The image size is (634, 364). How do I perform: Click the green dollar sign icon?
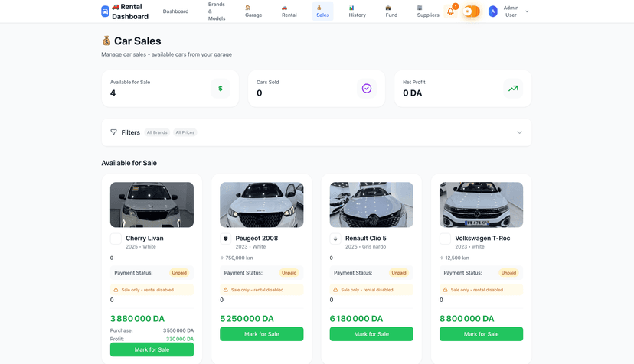point(221,89)
